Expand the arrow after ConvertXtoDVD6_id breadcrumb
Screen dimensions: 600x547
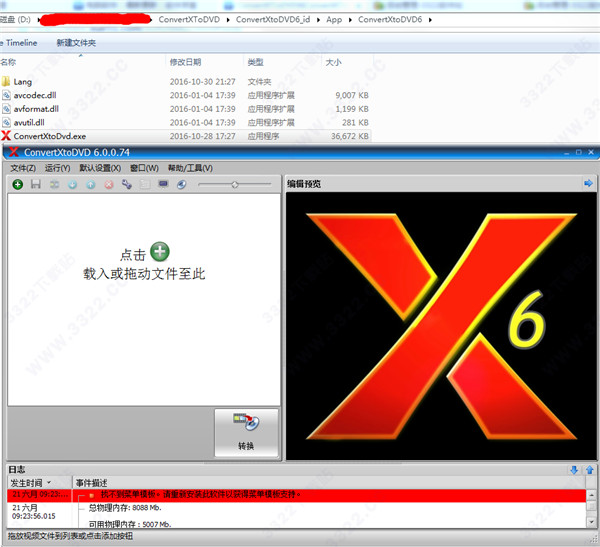coord(318,20)
